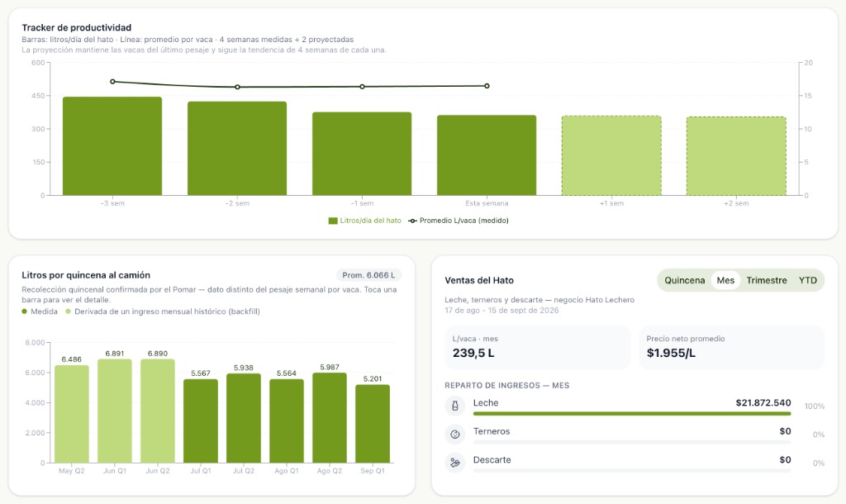This screenshot has width=846, height=504.
Task: Select the Quincena period tab
Action: (685, 280)
